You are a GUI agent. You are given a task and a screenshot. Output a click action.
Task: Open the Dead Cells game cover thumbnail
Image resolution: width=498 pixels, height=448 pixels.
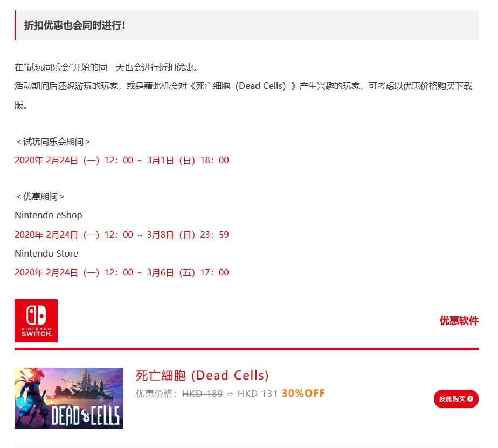pyautogui.click(x=69, y=398)
